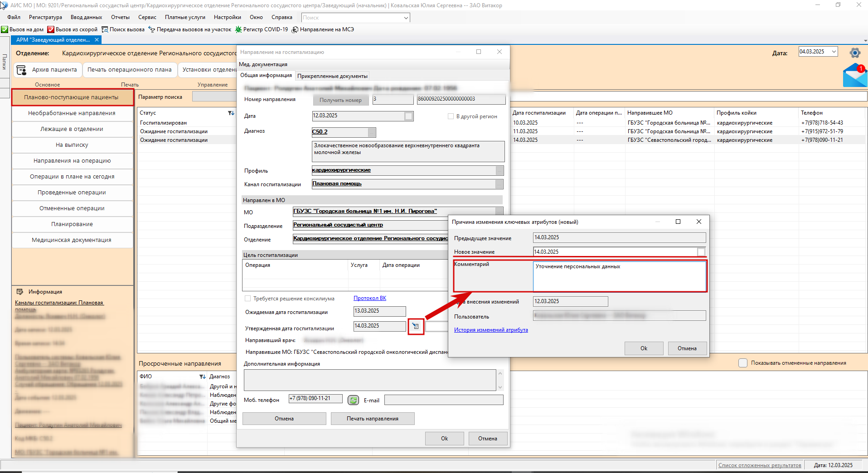
Task: Click the 'Вызов из скорой' toolbar icon
Action: point(51,29)
